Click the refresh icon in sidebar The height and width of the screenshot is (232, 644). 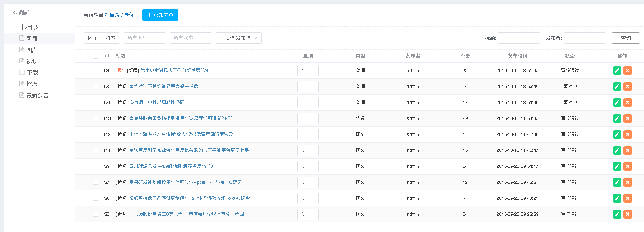click(15, 12)
